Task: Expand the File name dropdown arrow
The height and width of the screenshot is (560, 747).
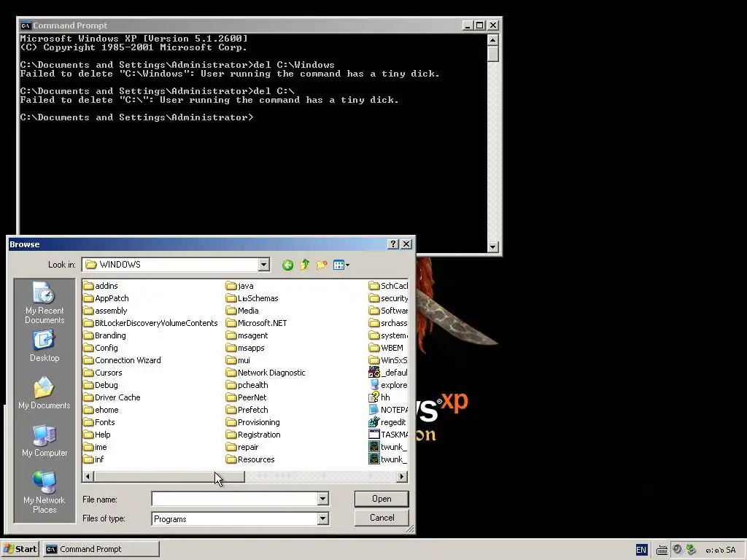Action: 322,499
